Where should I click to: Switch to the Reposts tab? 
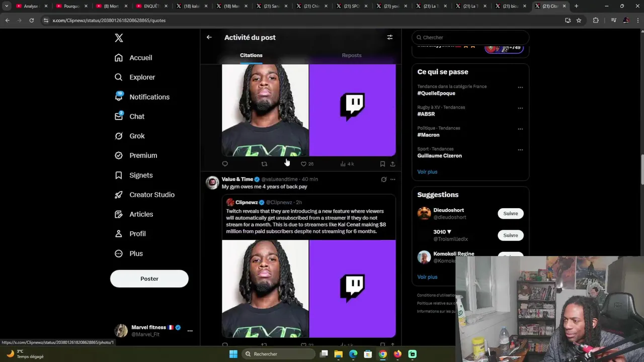(x=352, y=55)
